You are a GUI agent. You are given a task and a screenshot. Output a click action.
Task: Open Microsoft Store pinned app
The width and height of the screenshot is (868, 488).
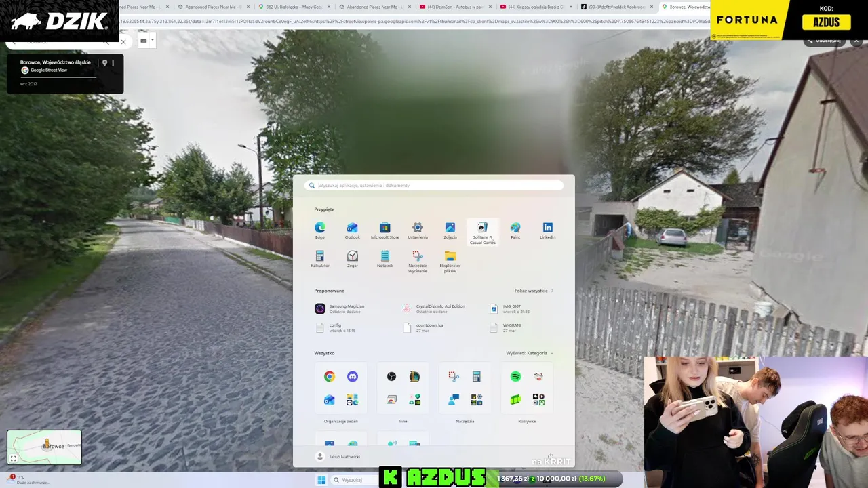[384, 230]
